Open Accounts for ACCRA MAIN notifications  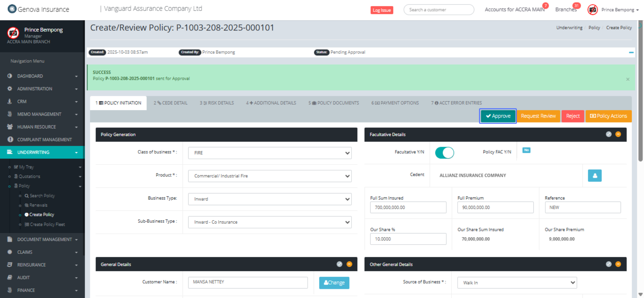[x=515, y=10]
